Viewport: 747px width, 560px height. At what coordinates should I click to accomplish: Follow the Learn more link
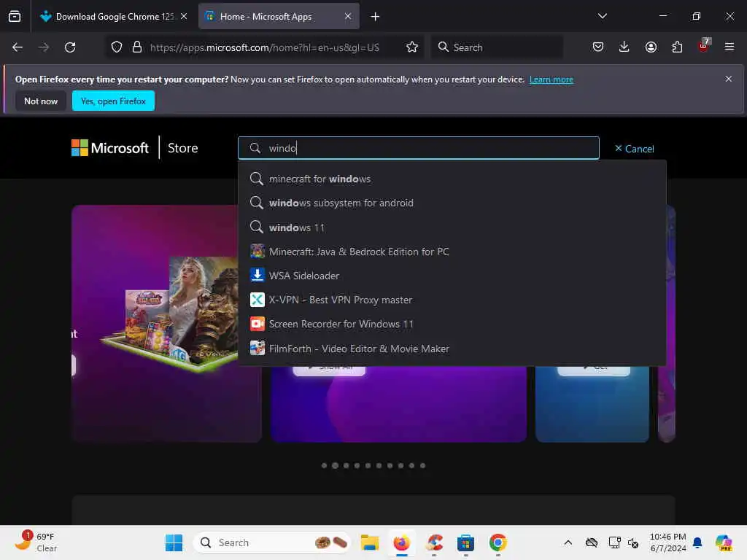551,79
